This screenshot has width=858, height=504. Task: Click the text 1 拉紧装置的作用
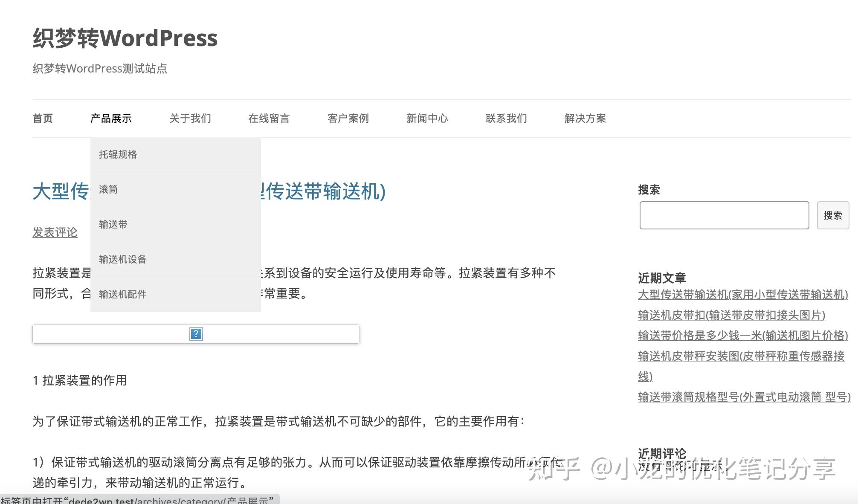[80, 380]
